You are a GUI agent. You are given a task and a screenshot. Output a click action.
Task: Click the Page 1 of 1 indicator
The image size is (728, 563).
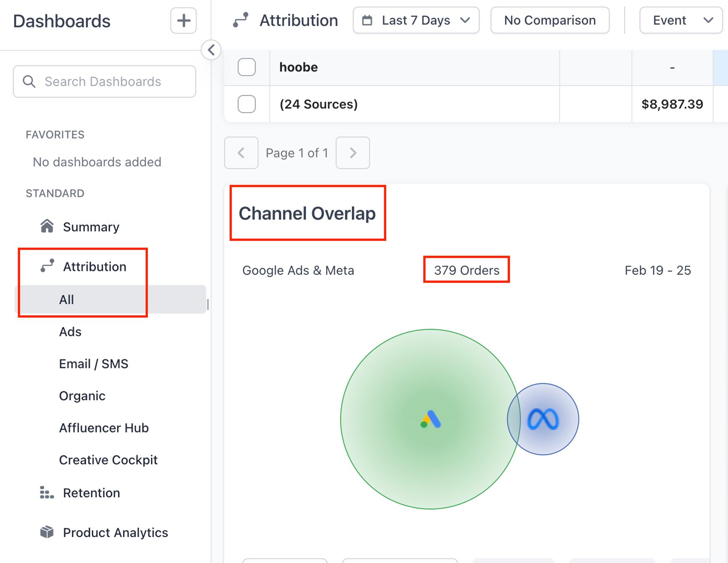coord(297,153)
